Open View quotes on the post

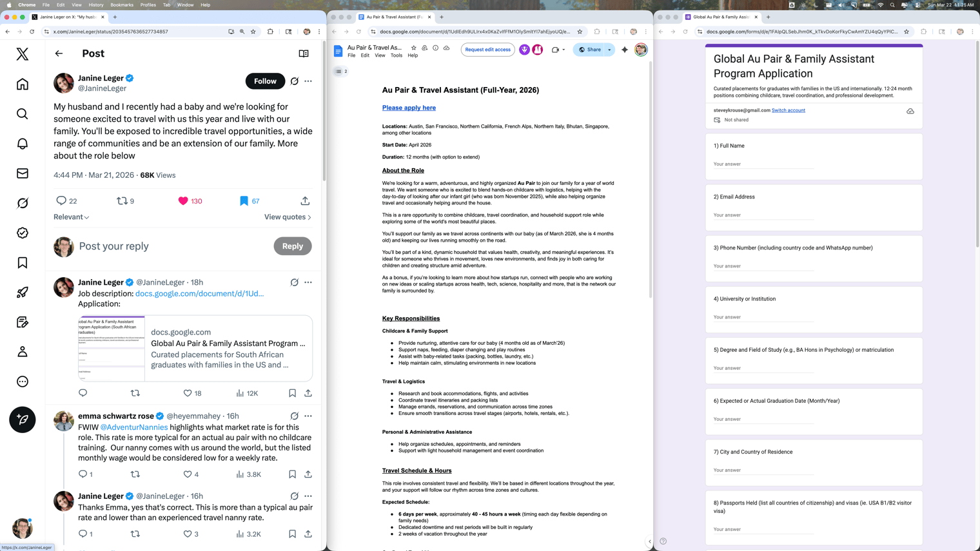pyautogui.click(x=288, y=217)
